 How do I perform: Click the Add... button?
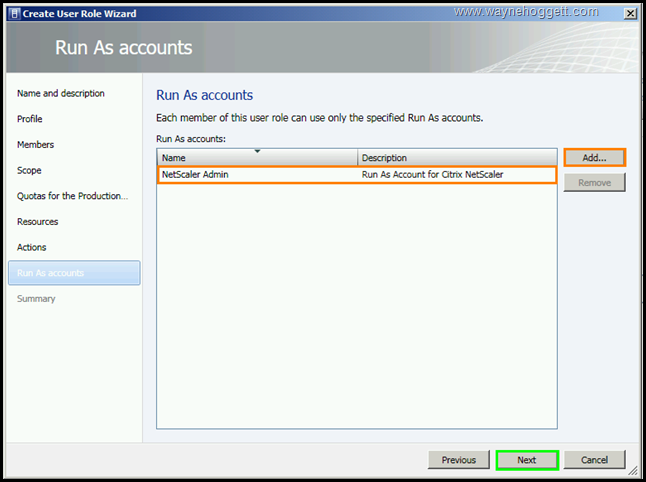pos(594,158)
